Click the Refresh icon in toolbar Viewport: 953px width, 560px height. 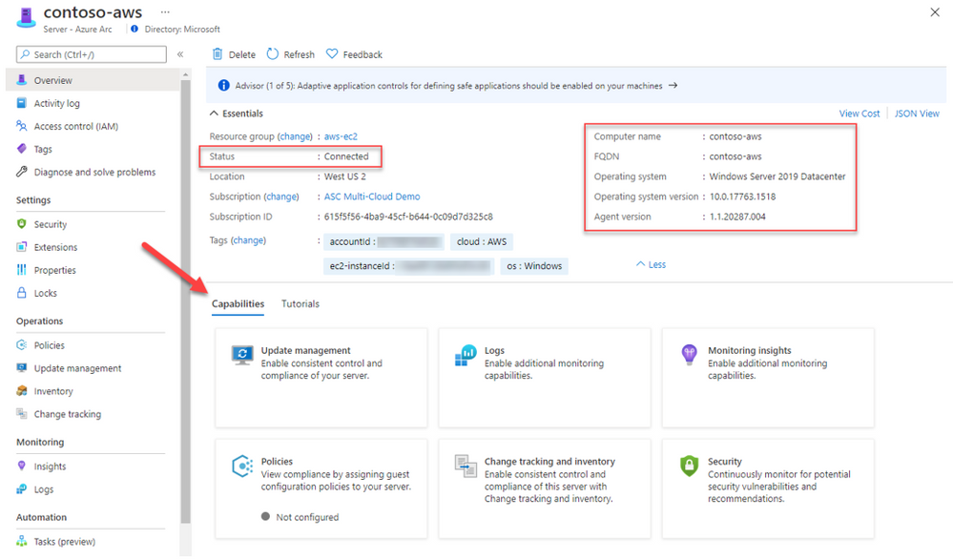tap(273, 54)
